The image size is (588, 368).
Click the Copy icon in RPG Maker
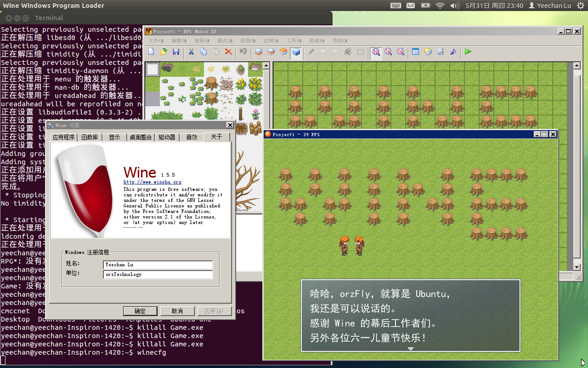(204, 52)
